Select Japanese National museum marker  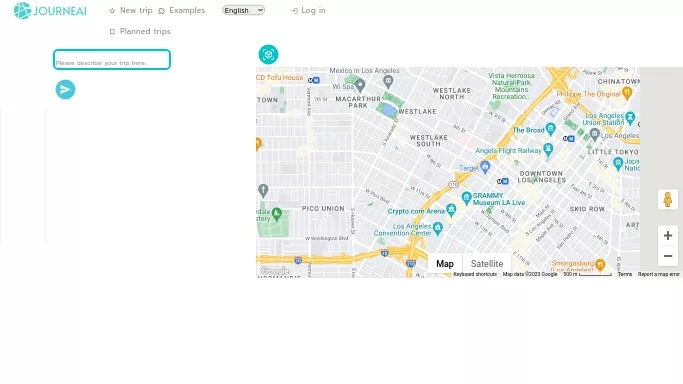point(618,164)
